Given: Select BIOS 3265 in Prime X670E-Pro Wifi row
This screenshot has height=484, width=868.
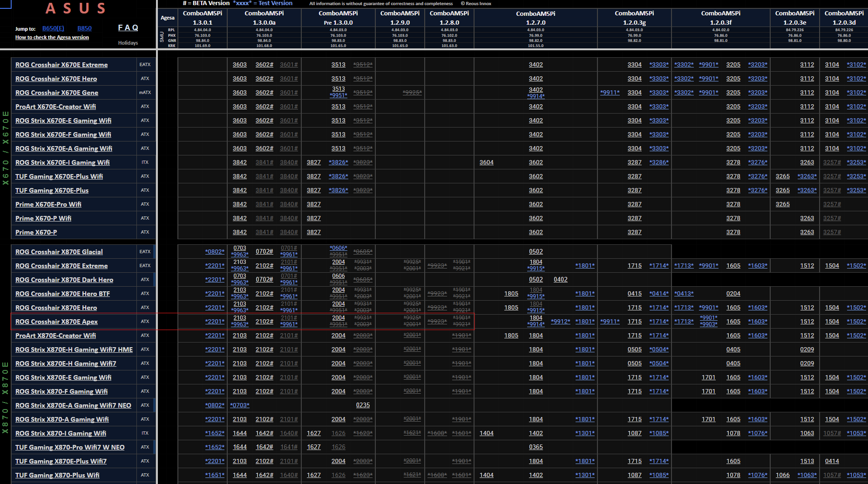Looking at the screenshot, I should 783,204.
